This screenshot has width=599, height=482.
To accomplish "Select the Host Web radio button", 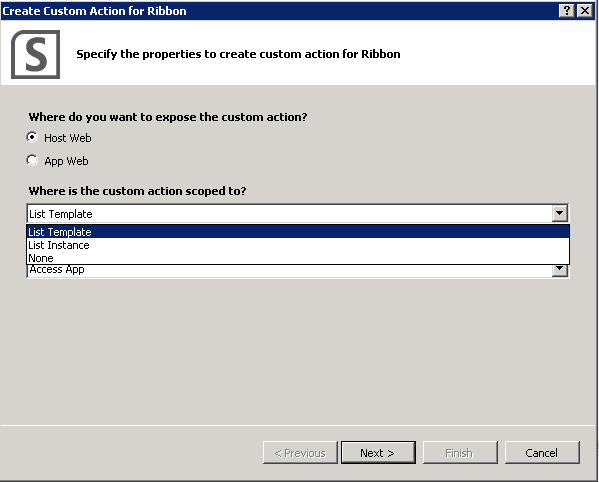I will pyautogui.click(x=32, y=137).
